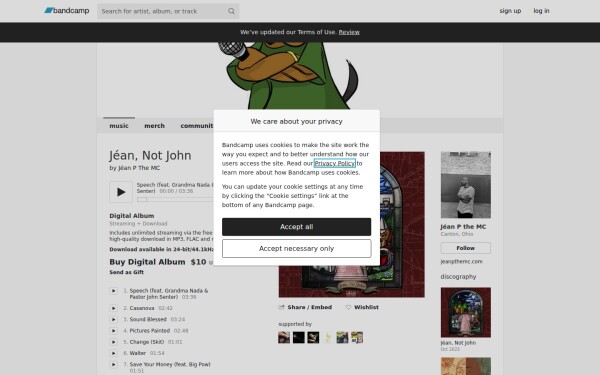Open the Terms of Use Review link
This screenshot has height=375, width=600.
pos(349,32)
